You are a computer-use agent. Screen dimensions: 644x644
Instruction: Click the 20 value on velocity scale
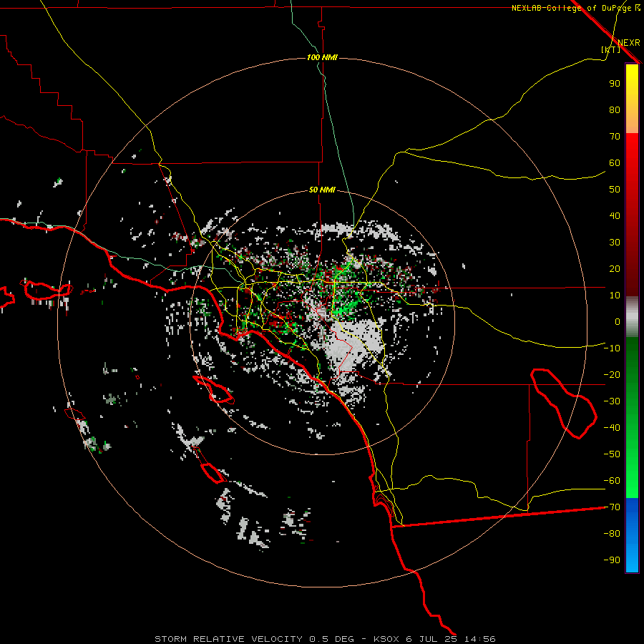[615, 269]
